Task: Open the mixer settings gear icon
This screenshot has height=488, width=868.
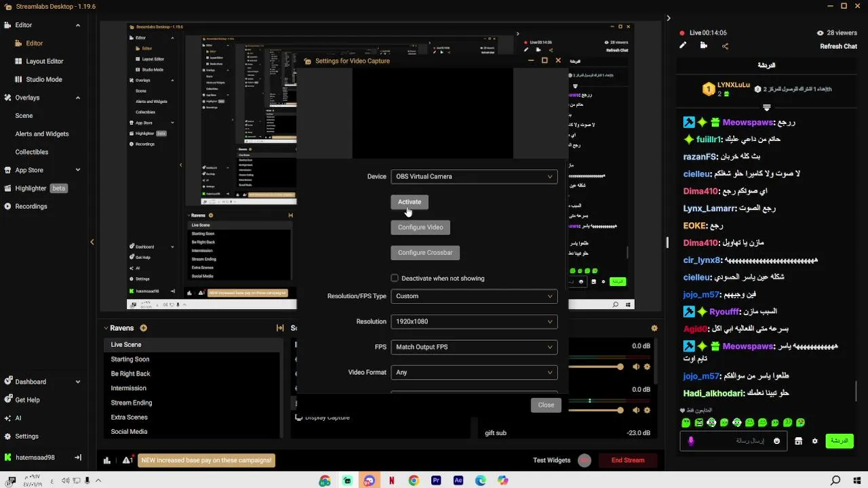Action: 654,328
